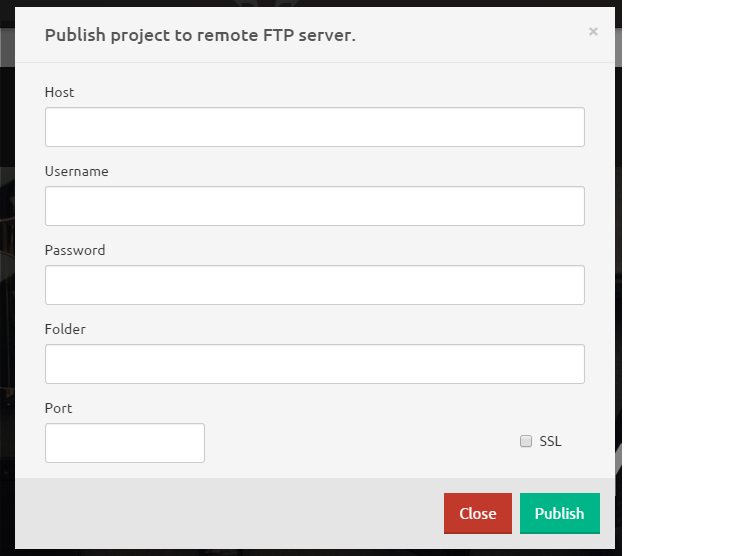The width and height of the screenshot is (734, 556).
Task: Click the Password label text
Action: click(x=75, y=250)
